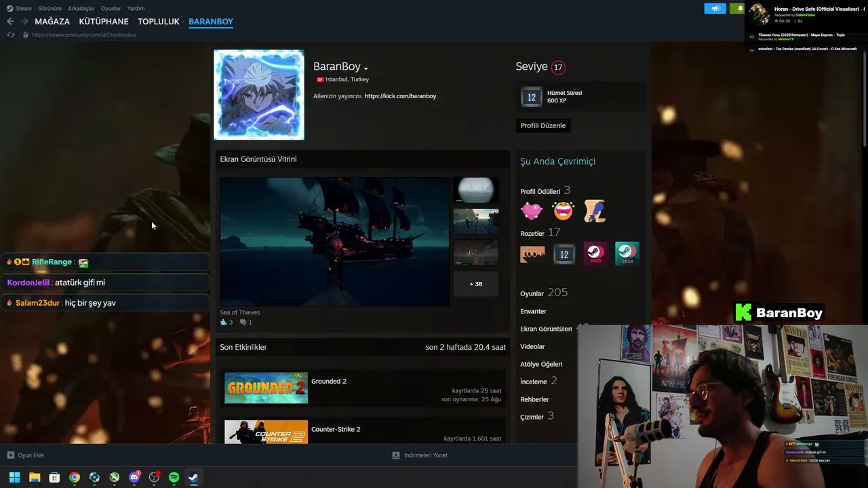Open the Çizimler artwork link

click(537, 416)
